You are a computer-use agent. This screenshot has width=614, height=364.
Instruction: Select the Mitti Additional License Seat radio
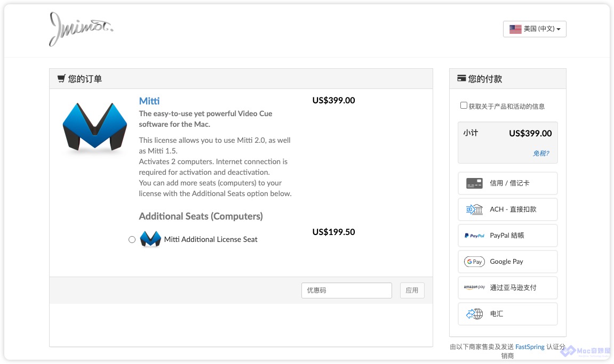coord(132,239)
